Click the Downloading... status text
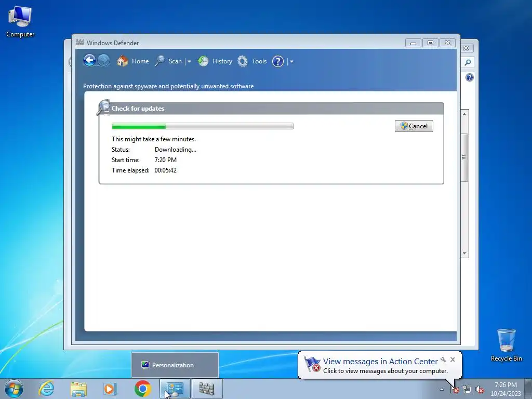 click(x=176, y=150)
